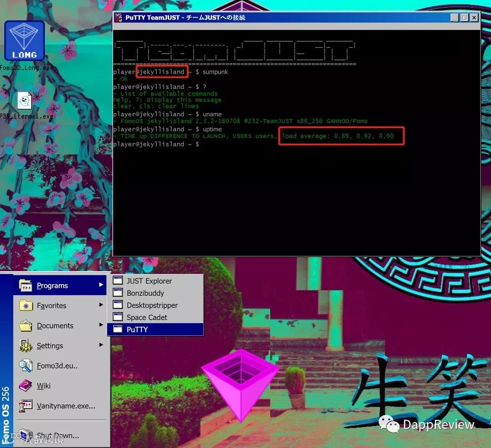The image size is (491, 448).
Task: Click the Space Cadet window icon
Action: (x=118, y=317)
